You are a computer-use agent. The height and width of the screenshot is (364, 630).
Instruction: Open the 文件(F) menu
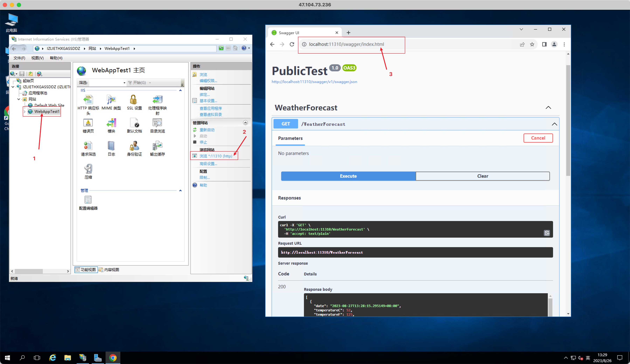click(19, 58)
